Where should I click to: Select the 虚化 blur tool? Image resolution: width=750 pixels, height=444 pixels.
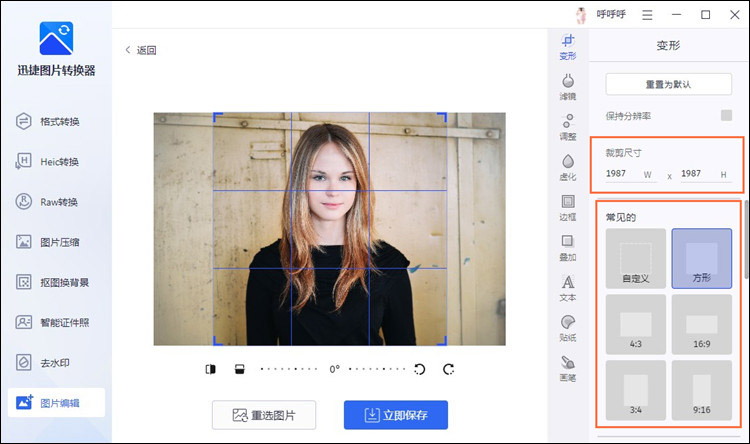click(567, 167)
